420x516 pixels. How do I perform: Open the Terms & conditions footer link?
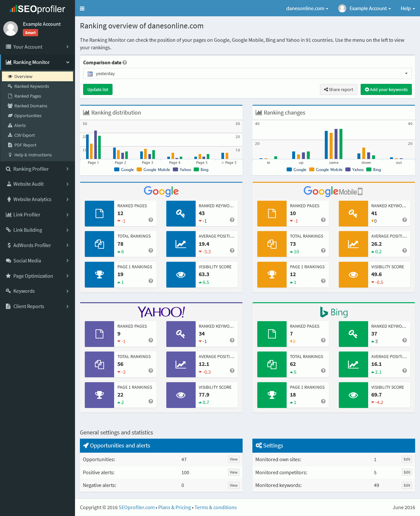216,507
